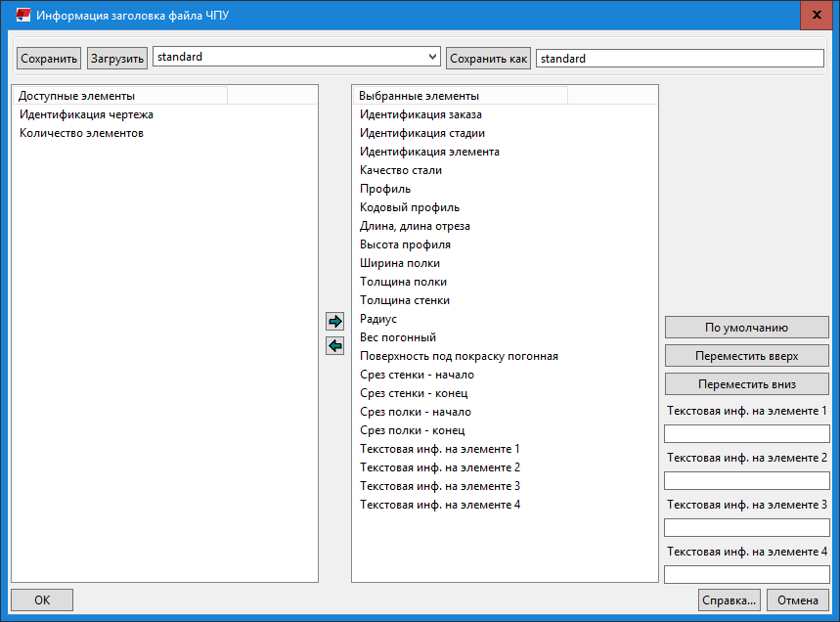Open the standard settings dropdown
840x622 pixels.
433,58
